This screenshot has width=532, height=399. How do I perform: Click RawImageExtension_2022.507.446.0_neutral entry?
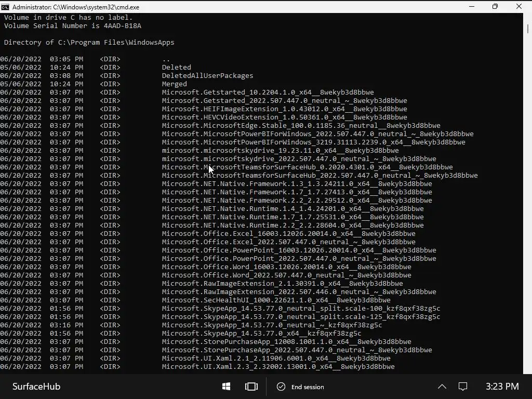(299, 292)
